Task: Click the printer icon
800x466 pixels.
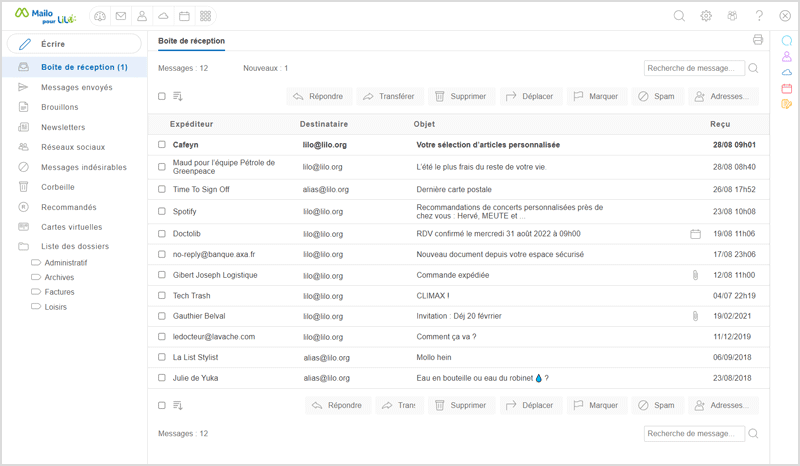Action: coord(758,40)
